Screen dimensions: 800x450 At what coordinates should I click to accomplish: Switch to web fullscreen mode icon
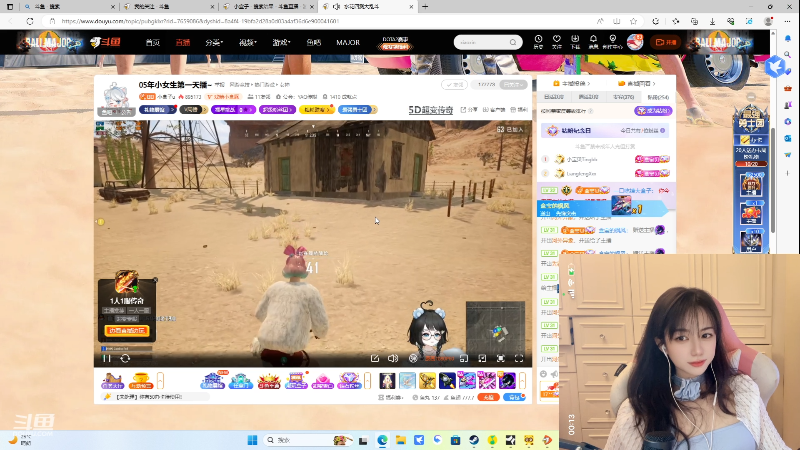pos(501,359)
